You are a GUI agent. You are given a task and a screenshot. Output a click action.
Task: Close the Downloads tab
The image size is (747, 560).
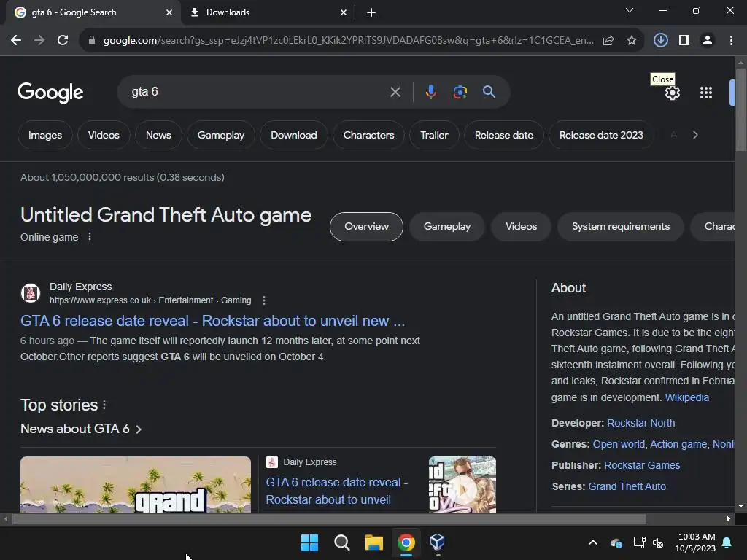[344, 12]
